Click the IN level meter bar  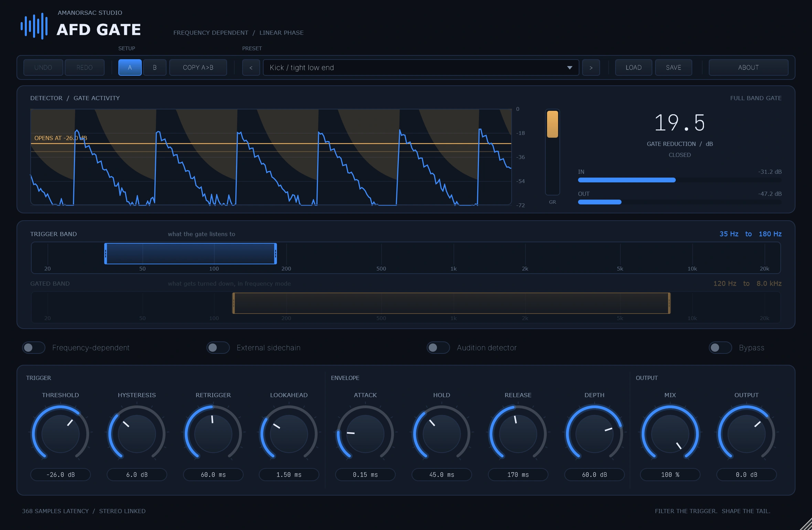point(680,180)
